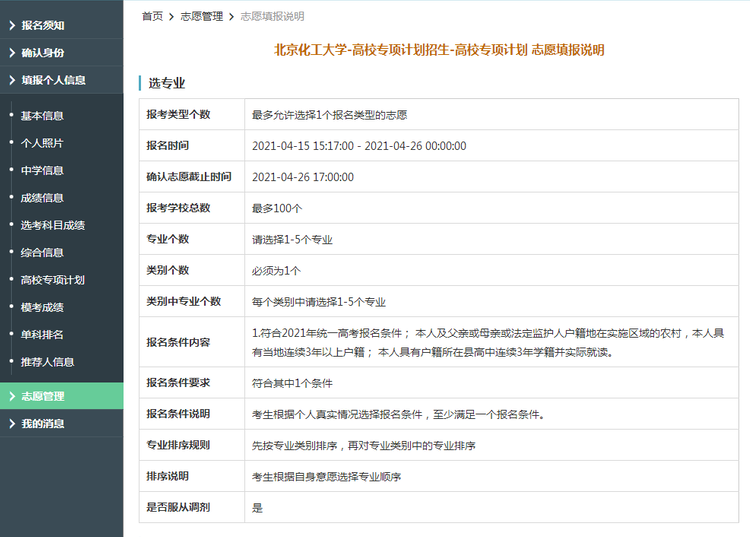Open 个人照片 in the sidebar

42,143
